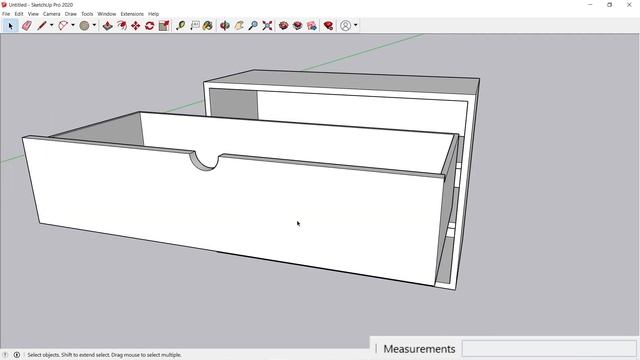Click the semicircular drawer handle cutout
Image resolution: width=640 pixels, height=360 pixels.
point(204,160)
